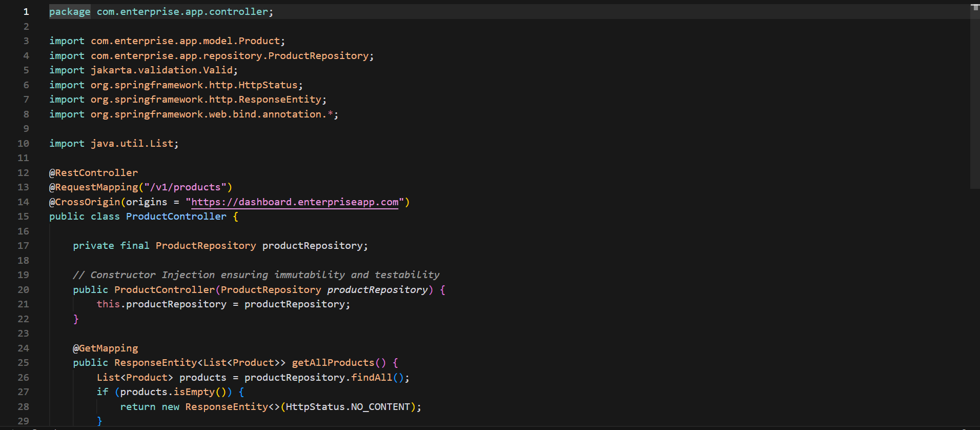Click the constructor injection comment
The height and width of the screenshot is (430, 980).
coord(256,275)
